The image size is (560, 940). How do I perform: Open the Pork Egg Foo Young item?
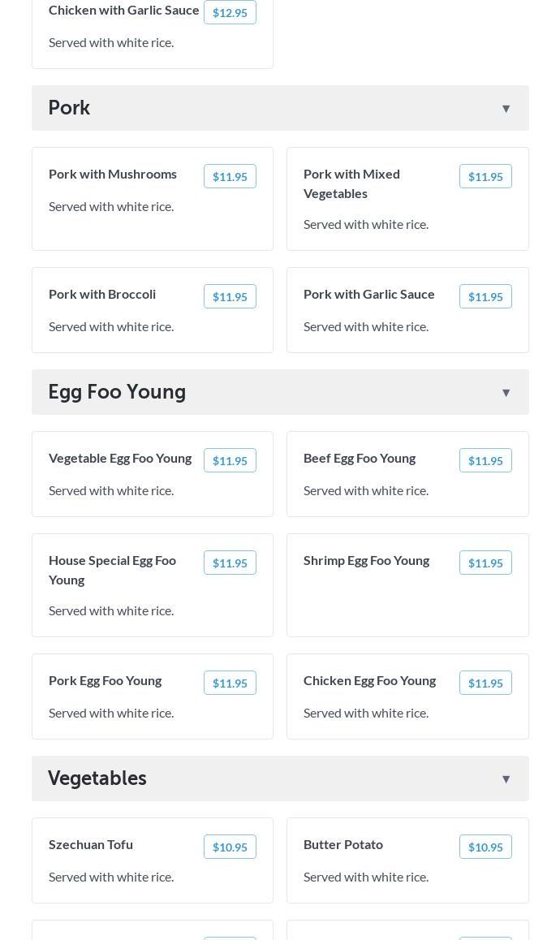click(x=105, y=680)
